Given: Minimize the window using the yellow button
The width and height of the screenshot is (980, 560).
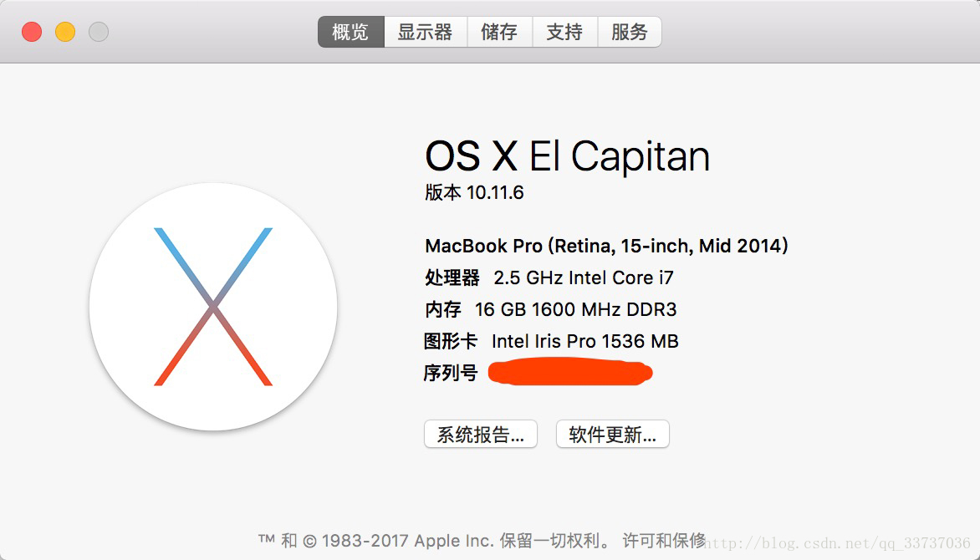Looking at the screenshot, I should (x=65, y=32).
